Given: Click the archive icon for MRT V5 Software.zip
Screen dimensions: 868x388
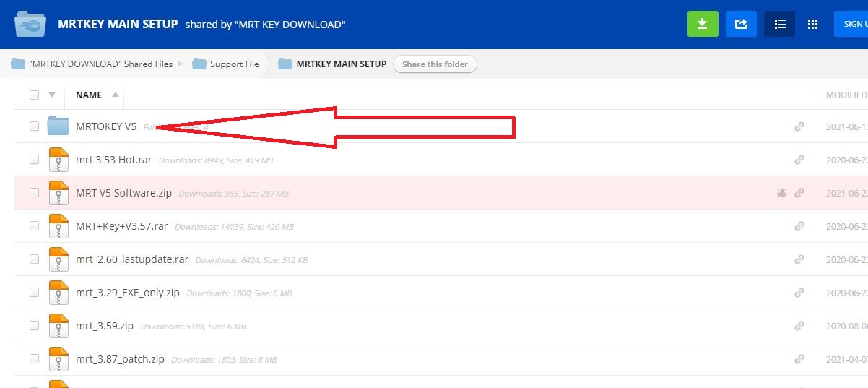Looking at the screenshot, I should 58,193.
